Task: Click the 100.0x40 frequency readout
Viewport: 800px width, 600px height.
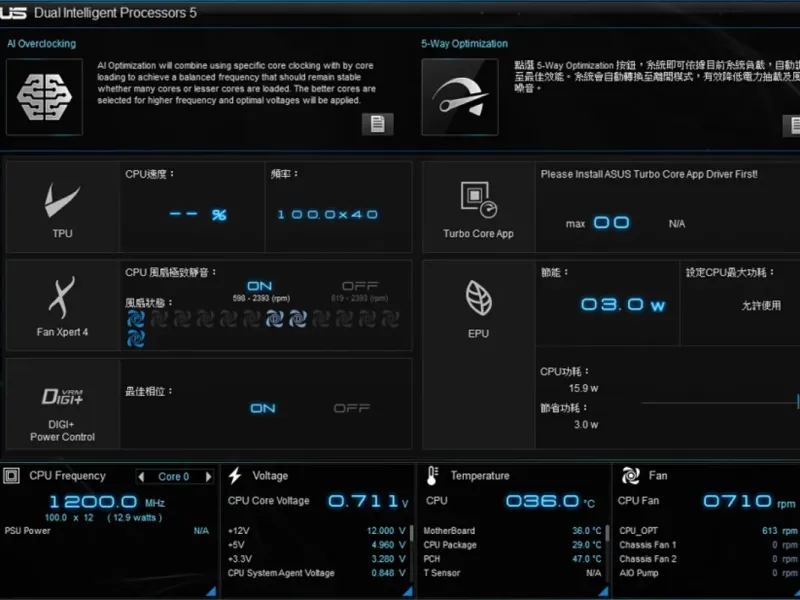Action: coord(328,215)
